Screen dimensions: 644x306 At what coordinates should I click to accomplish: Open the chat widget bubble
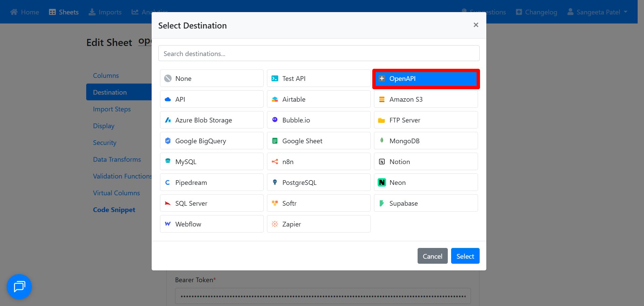click(19, 287)
